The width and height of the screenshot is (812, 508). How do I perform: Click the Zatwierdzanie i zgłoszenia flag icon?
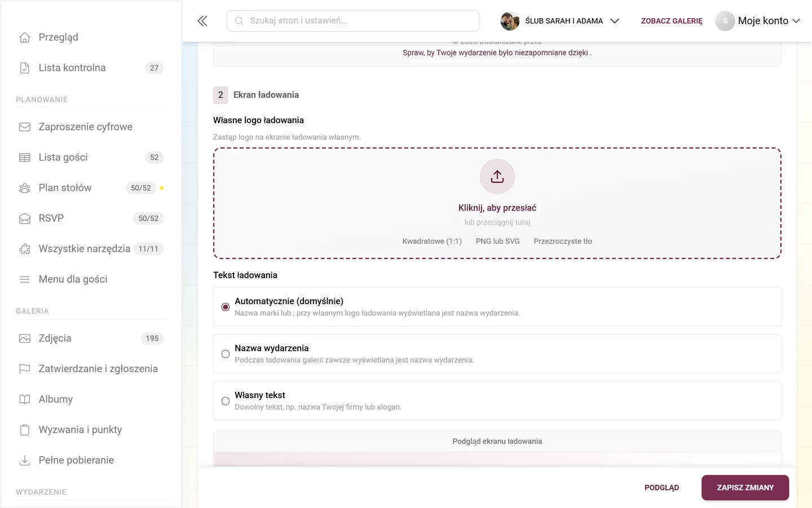coord(25,369)
